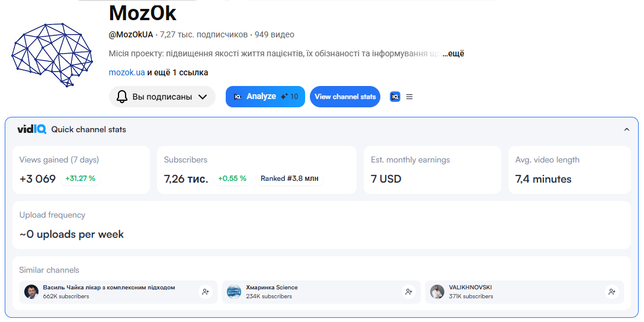Click the @MozOkUA channel handle
Screen dimensions: 644x322
[131, 35]
